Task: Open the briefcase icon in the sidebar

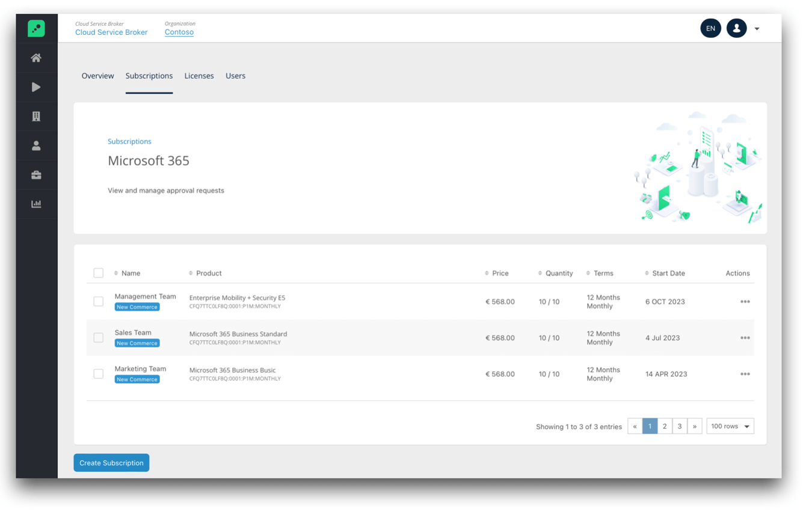Action: [36, 174]
